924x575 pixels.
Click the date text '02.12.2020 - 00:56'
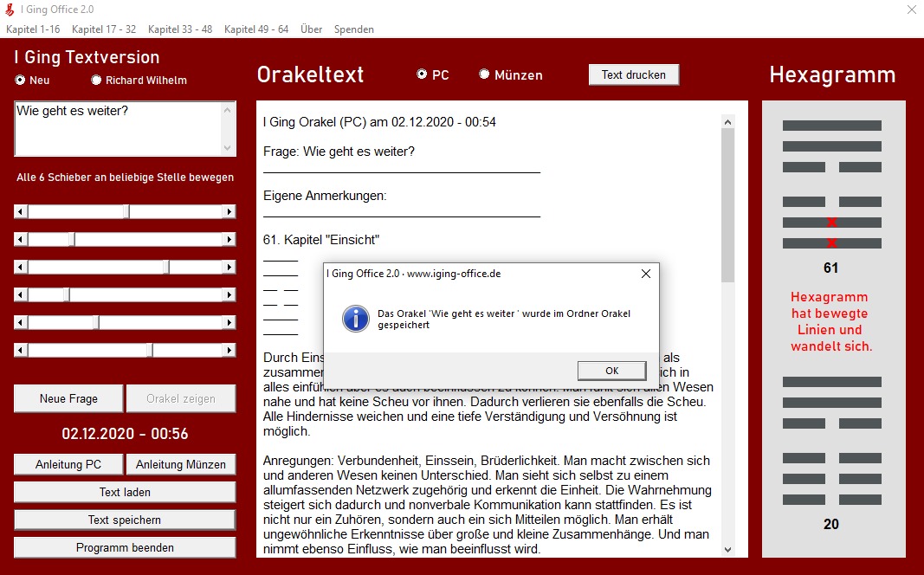click(x=125, y=434)
